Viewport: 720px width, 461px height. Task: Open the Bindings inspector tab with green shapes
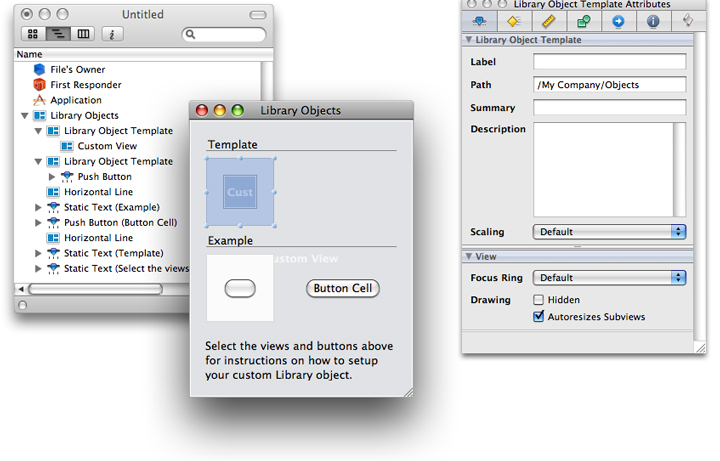[584, 21]
